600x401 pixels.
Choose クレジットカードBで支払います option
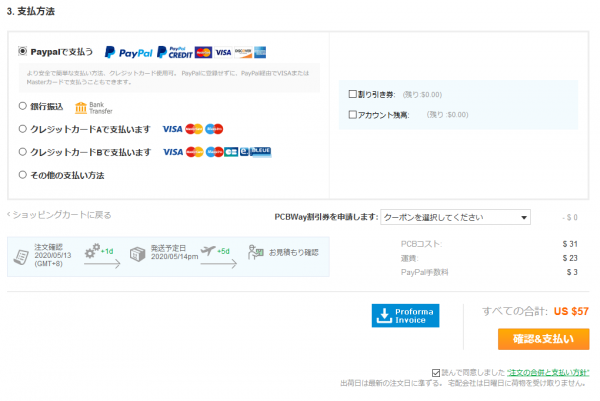(x=23, y=152)
